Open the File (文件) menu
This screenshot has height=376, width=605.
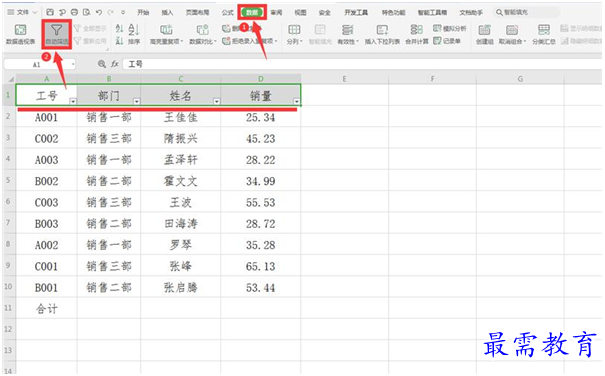click(x=22, y=12)
